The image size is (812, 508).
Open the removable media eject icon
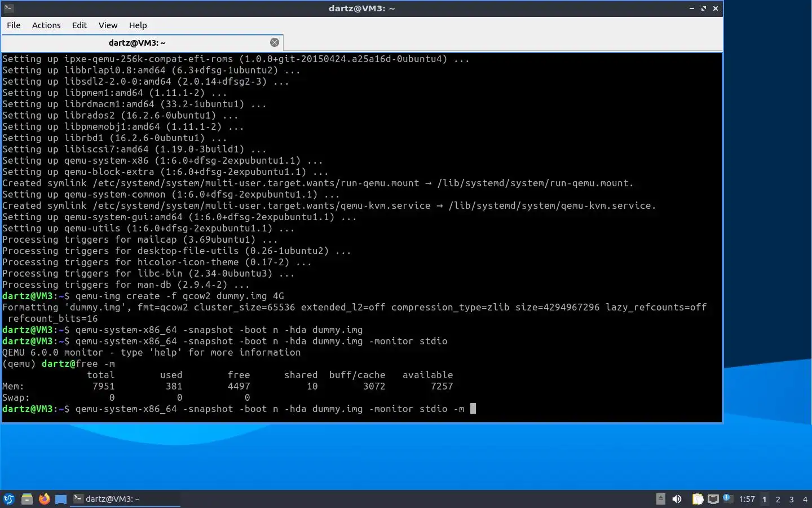pyautogui.click(x=661, y=499)
